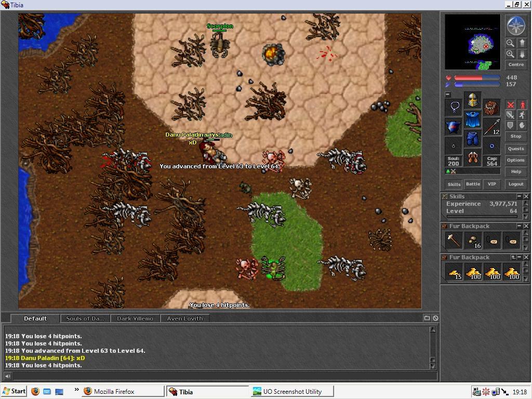Screen dimensions: 532x399
Task: Minimize the first Fur Backpack panel
Action: click(519, 226)
